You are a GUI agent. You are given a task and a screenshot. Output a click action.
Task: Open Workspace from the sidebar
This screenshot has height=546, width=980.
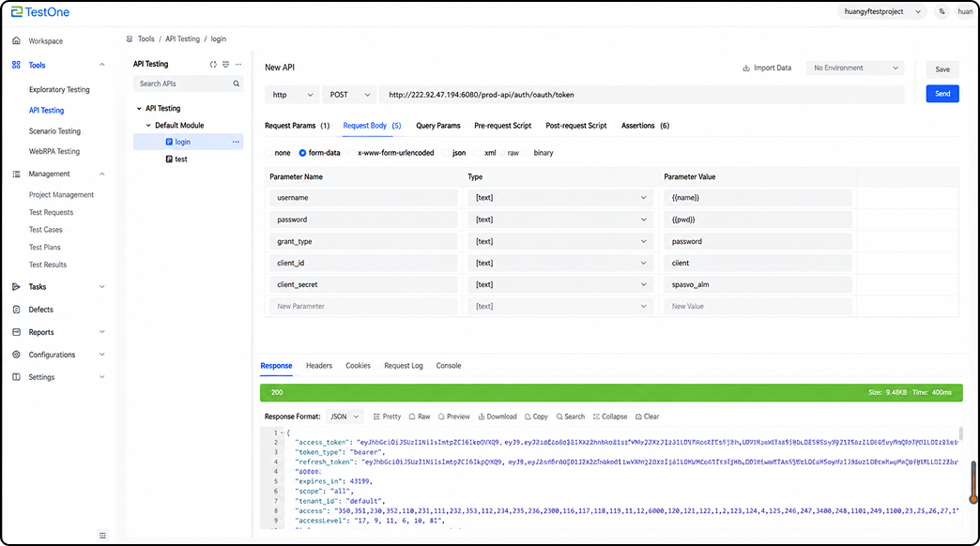point(46,41)
